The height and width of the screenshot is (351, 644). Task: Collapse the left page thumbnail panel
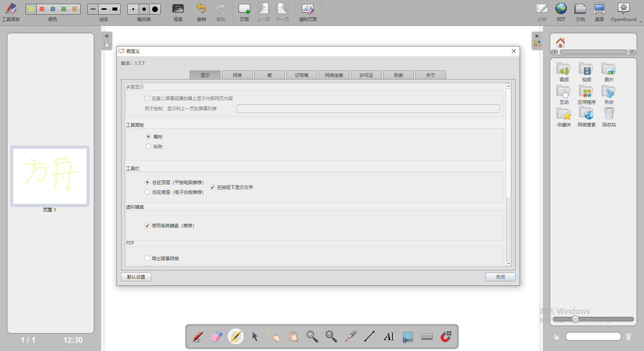(106, 36)
